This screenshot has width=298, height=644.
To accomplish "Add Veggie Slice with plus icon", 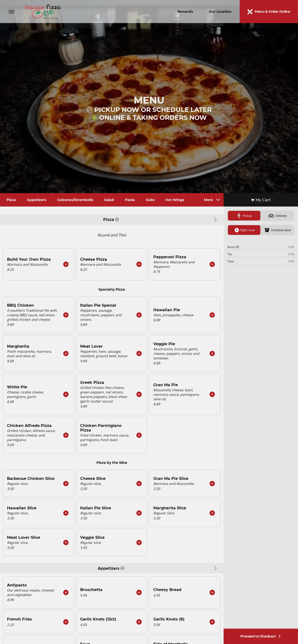I will tap(139, 543).
